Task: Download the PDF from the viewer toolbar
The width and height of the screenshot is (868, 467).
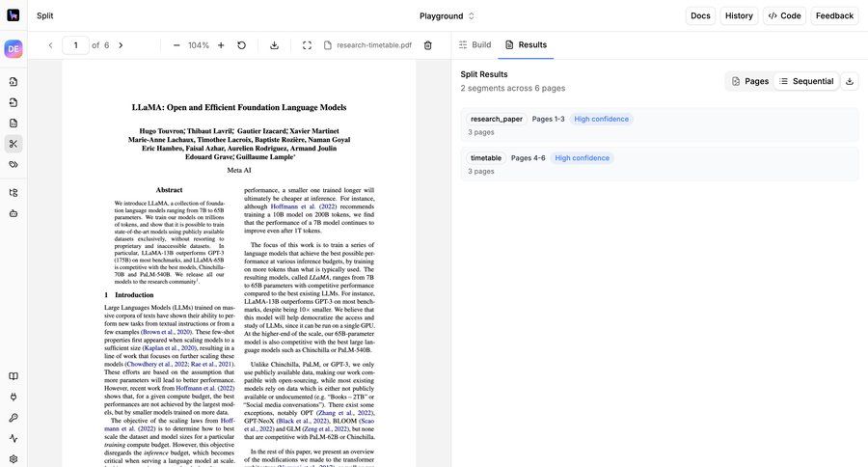Action: click(274, 45)
